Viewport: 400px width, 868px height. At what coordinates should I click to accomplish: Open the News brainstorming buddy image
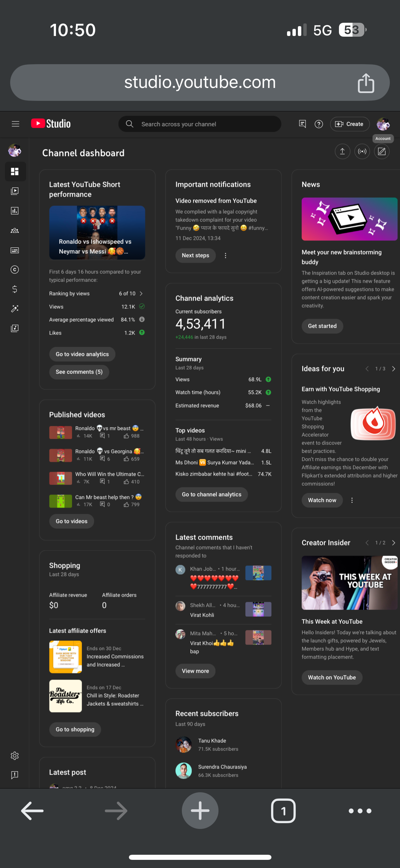coord(349,219)
